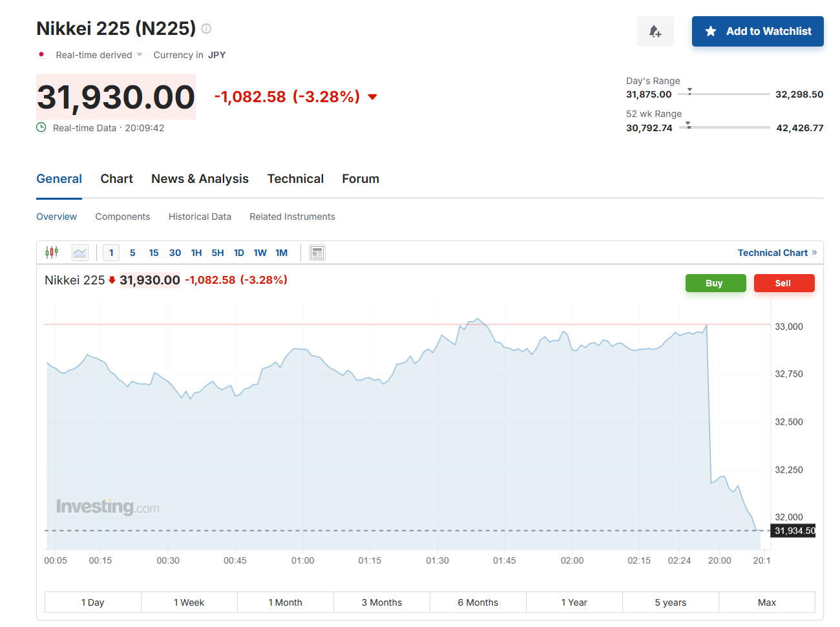The height and width of the screenshot is (627, 840).
Task: Show the 3 Months chart range
Action: pos(382,602)
